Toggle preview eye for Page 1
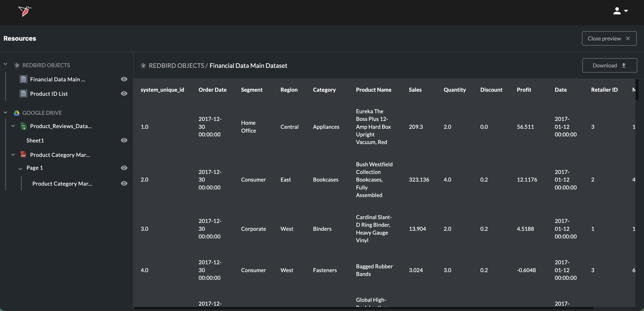This screenshot has width=644, height=311. 124,168
